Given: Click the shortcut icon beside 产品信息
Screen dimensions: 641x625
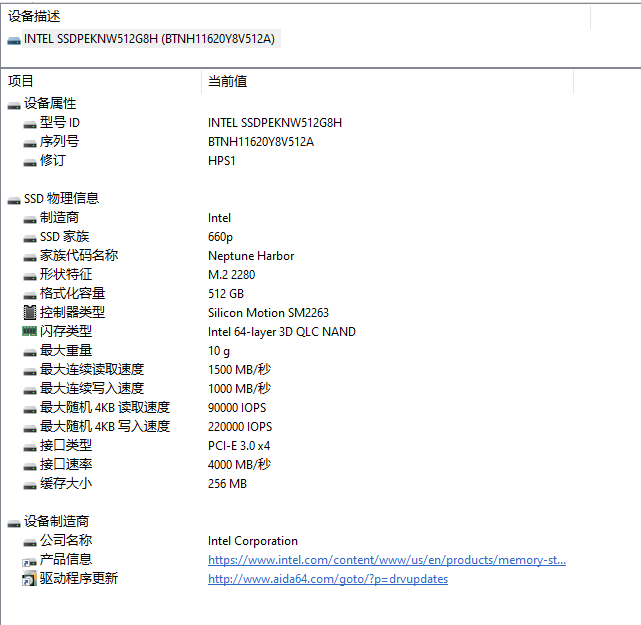Looking at the screenshot, I should (29, 562).
